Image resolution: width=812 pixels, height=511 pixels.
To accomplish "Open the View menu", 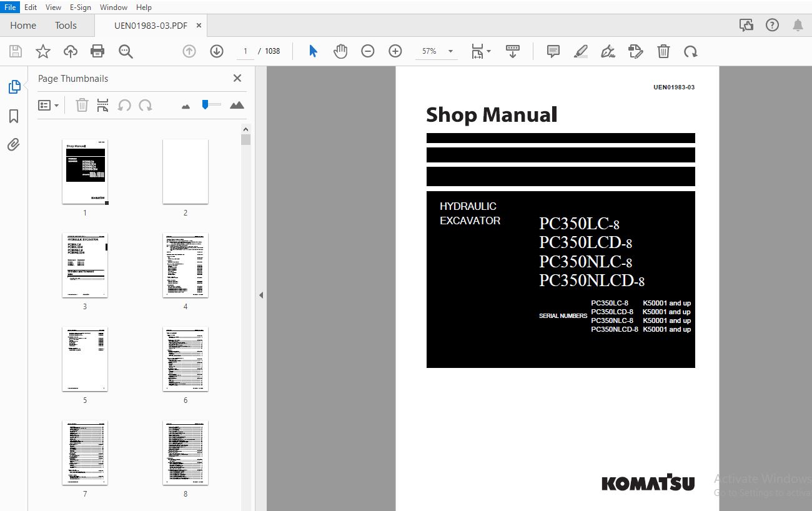I will (x=54, y=7).
